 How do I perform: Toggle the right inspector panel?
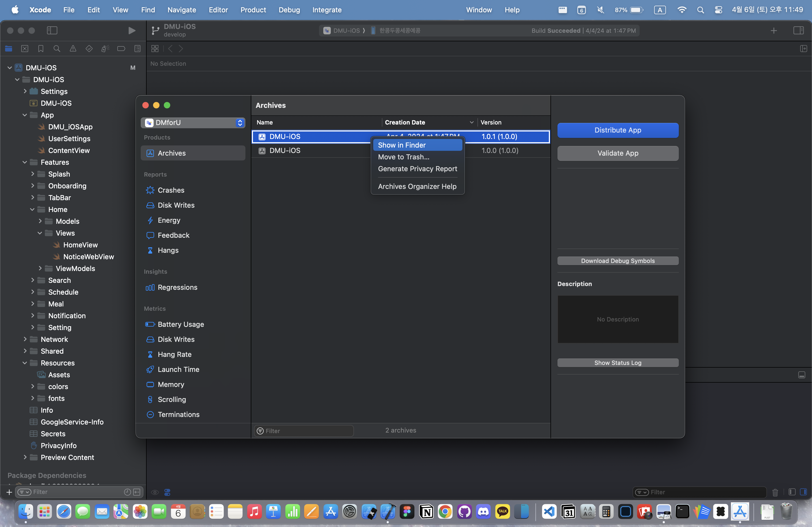point(798,31)
